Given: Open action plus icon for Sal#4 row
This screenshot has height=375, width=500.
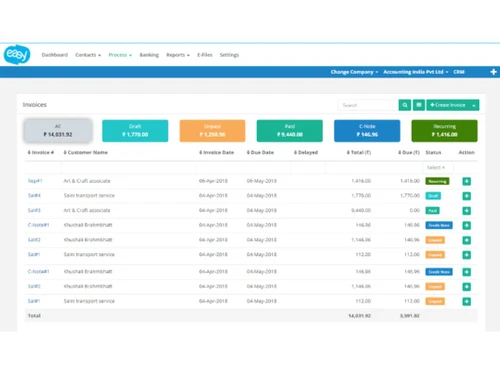Looking at the screenshot, I should pos(467,196).
